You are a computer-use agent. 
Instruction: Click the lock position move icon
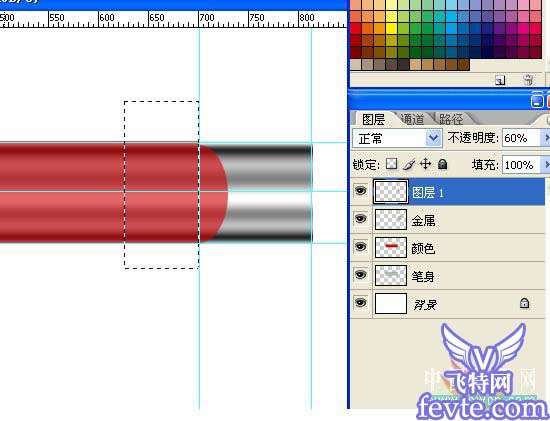425,164
